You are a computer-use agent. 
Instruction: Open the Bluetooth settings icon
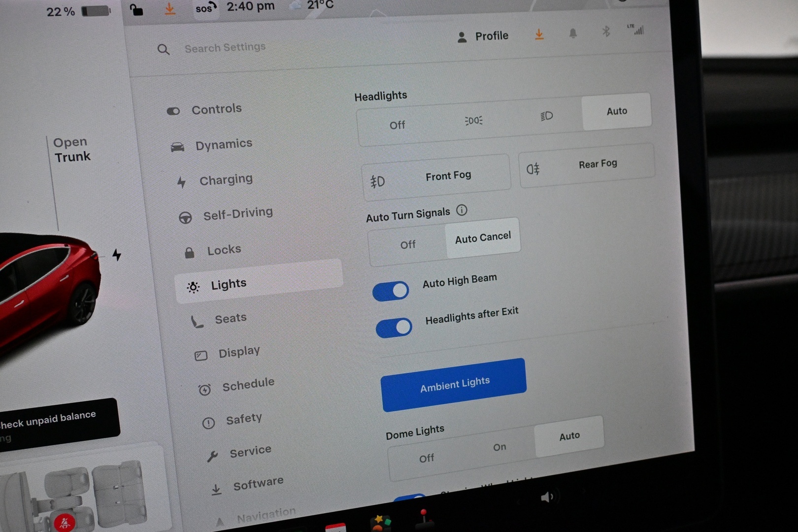(x=606, y=32)
